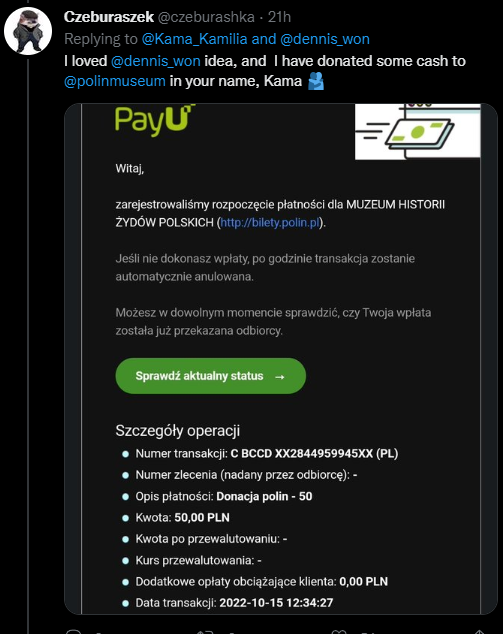Click the Donacja polin - 50 description
This screenshot has height=634, width=503.
264,497
